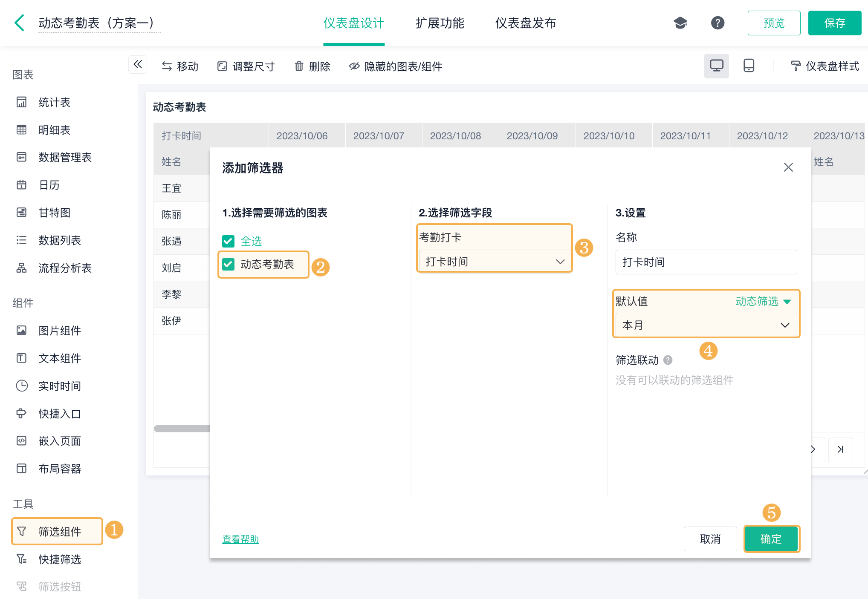Select 调整尺寸 resize tool
Image resolution: width=868 pixels, height=599 pixels.
[246, 66]
